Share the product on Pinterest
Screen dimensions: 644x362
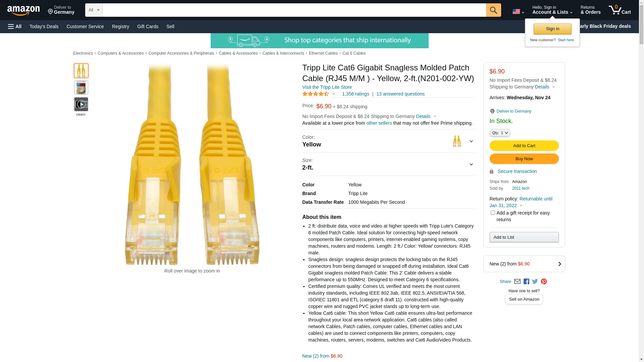[544, 282]
